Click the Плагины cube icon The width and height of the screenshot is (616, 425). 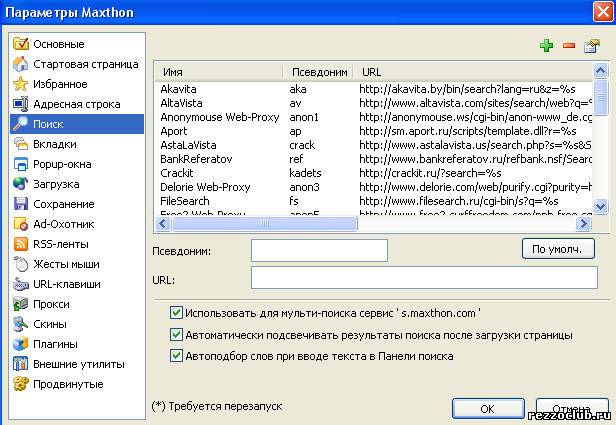point(21,344)
